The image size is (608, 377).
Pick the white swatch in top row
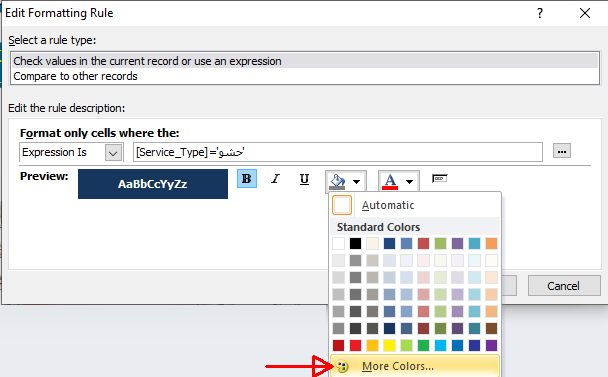click(339, 244)
